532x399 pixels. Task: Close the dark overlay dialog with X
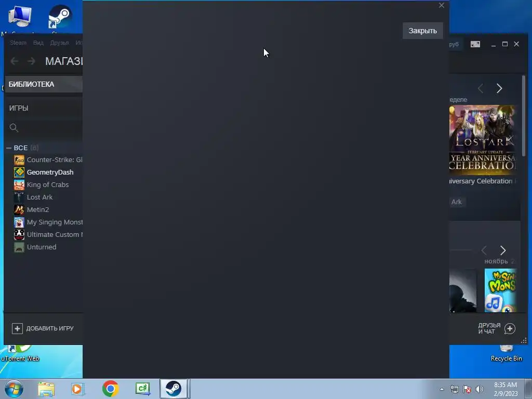(442, 5)
